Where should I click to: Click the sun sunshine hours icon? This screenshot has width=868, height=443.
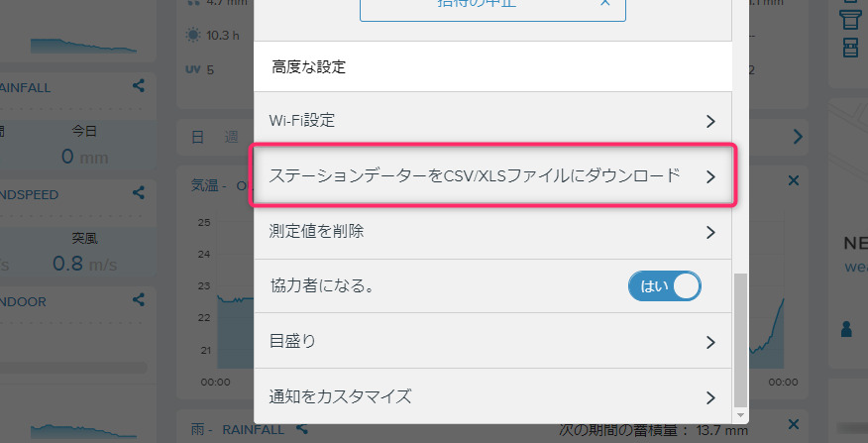coord(192,36)
